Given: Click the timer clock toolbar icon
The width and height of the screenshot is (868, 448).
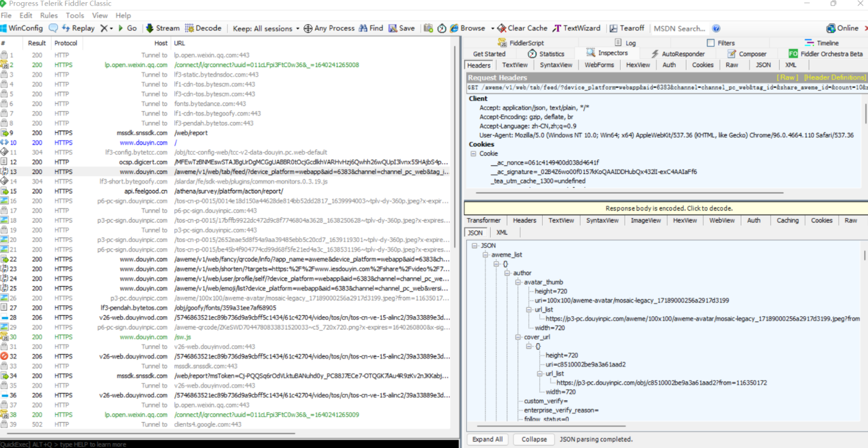Looking at the screenshot, I should click(x=441, y=28).
